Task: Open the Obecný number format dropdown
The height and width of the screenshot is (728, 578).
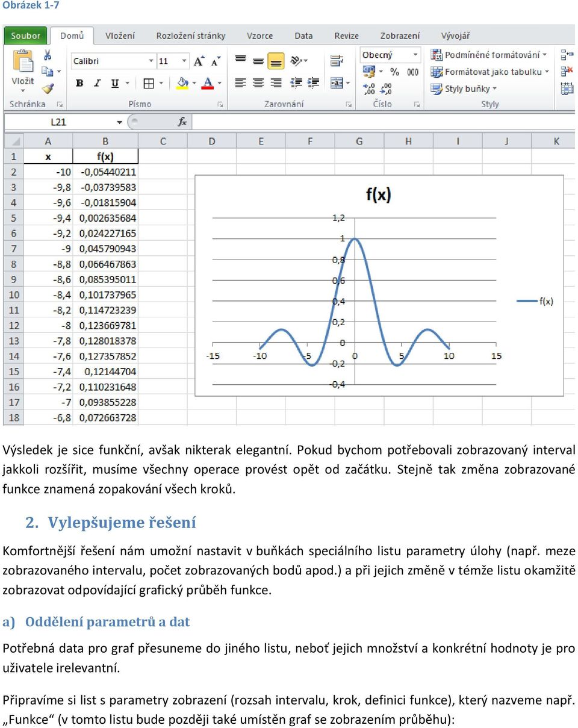Action: 415,55
